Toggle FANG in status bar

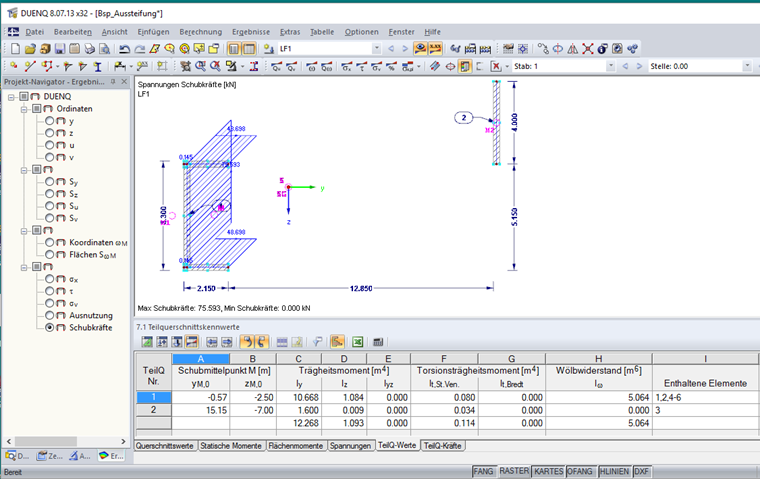click(x=483, y=471)
